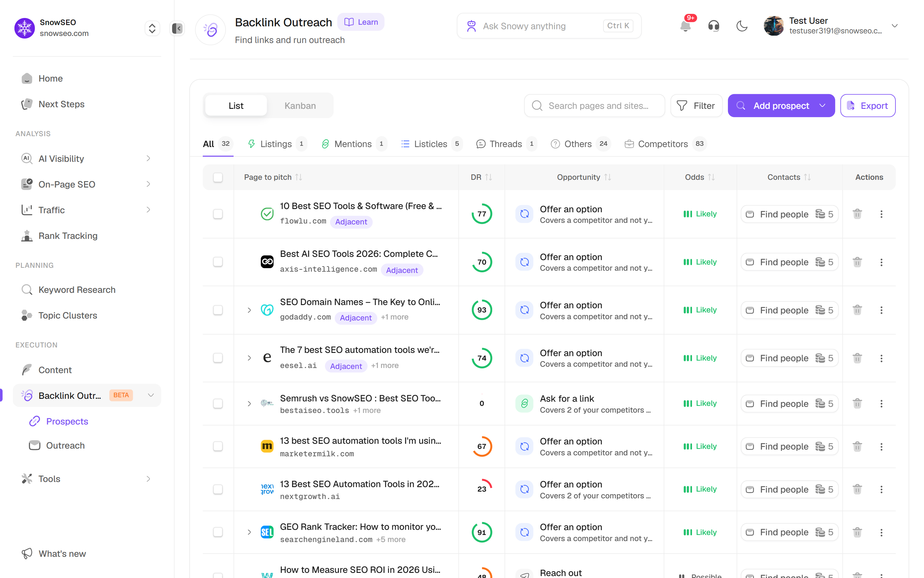Image resolution: width=924 pixels, height=578 pixels.
Task: Sort by DR column
Action: [x=488, y=177]
